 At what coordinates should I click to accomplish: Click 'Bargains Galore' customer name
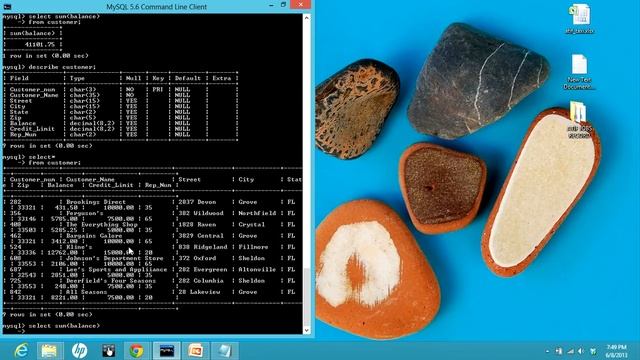pyautogui.click(x=94, y=236)
